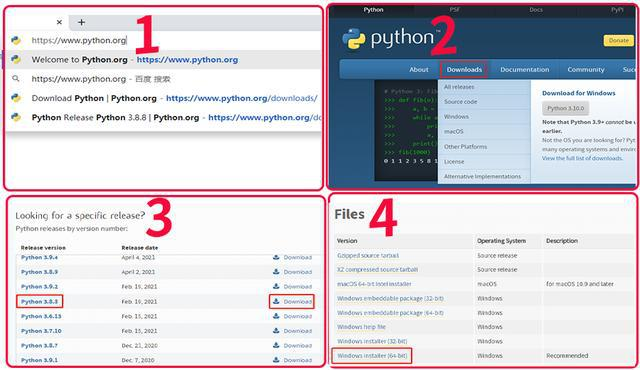
Task: Click 'for macOS 10.9 and later' description
Action: pos(580,284)
